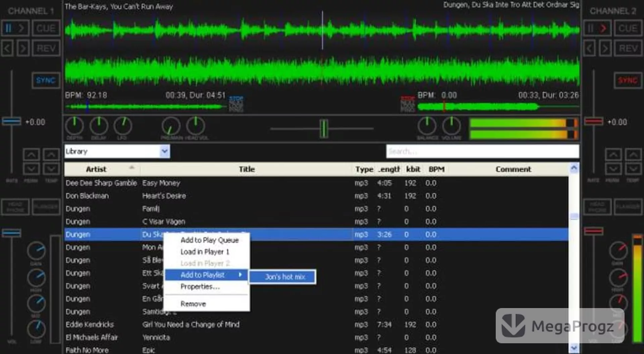The image size is (644, 354).
Task: Click Channel 1 waveform overview bar
Action: click(146, 107)
